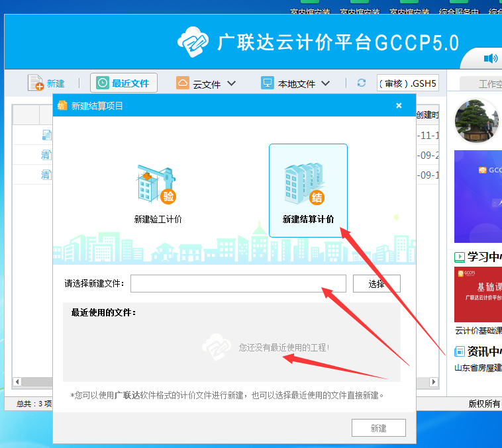Open the 资讯中心 section heading
The image size is (502, 448).
click(x=484, y=351)
